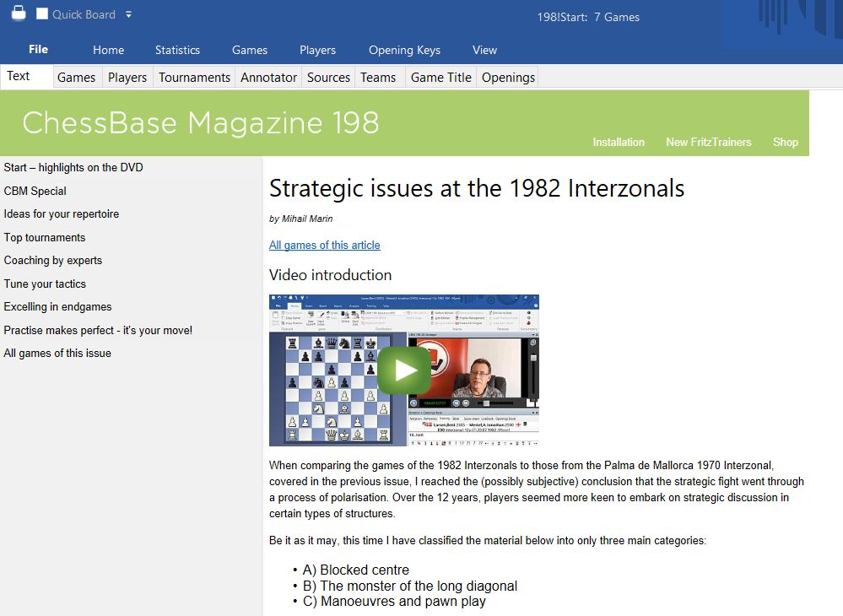Screen dimensions: 843x616
Task: Open the Teams tab
Action: coord(378,77)
